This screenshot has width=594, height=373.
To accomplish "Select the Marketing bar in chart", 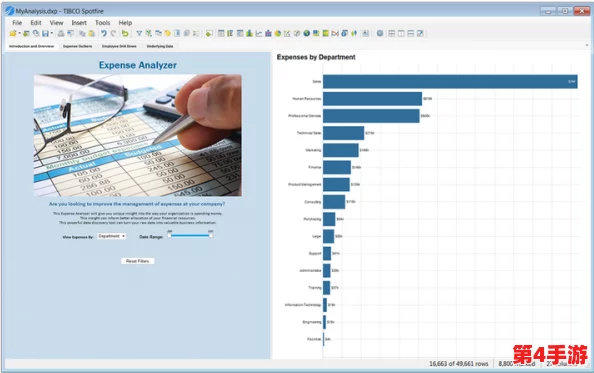I will coord(341,150).
